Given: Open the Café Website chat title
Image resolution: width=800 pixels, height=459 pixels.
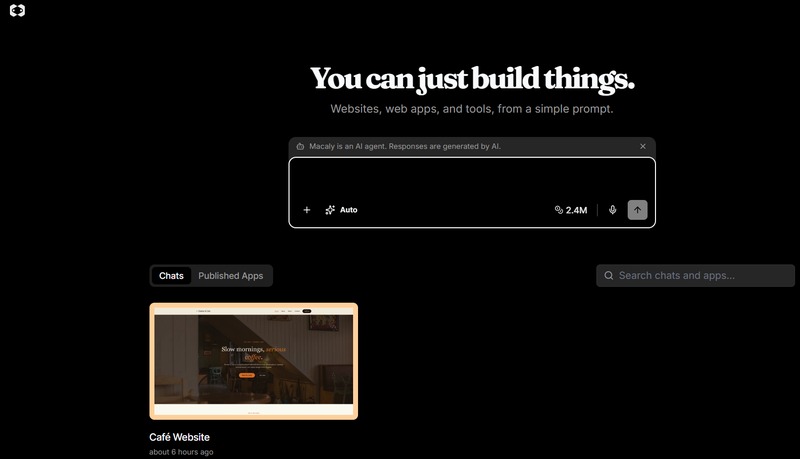Looking at the screenshot, I should [x=180, y=437].
